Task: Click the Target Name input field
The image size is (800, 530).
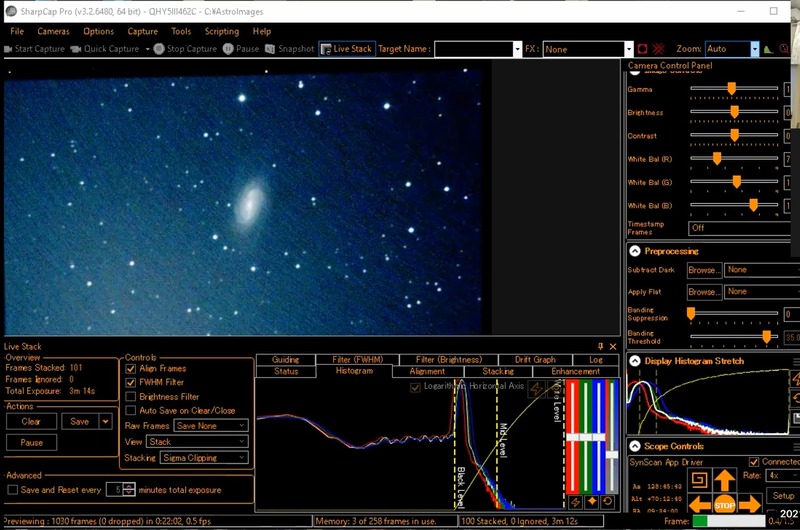Action: tap(474, 49)
